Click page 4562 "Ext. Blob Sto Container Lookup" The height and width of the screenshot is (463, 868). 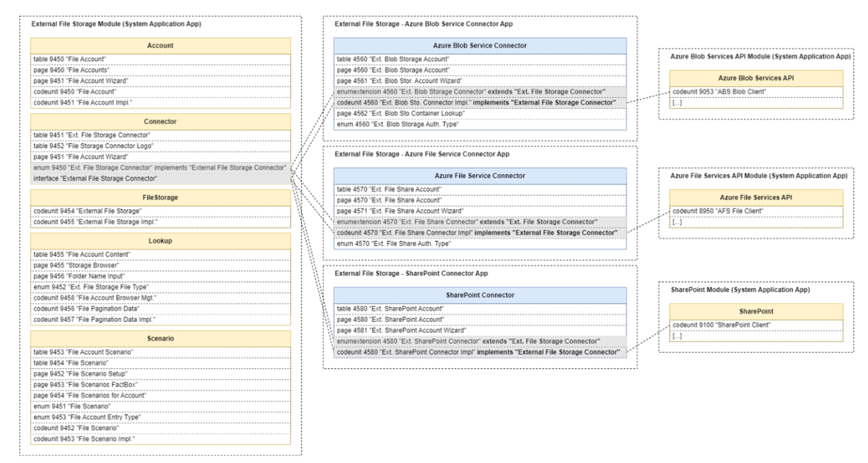coord(480,113)
